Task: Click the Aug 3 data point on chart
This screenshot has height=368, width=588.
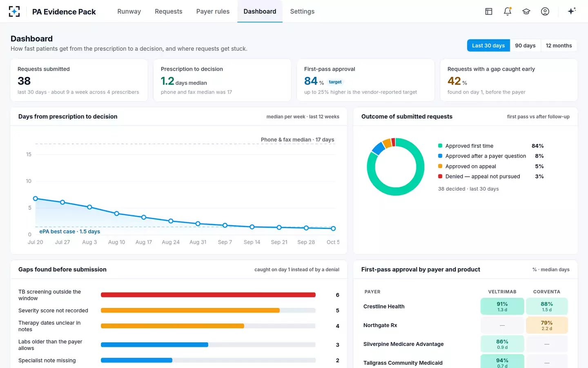Action: [89, 207]
